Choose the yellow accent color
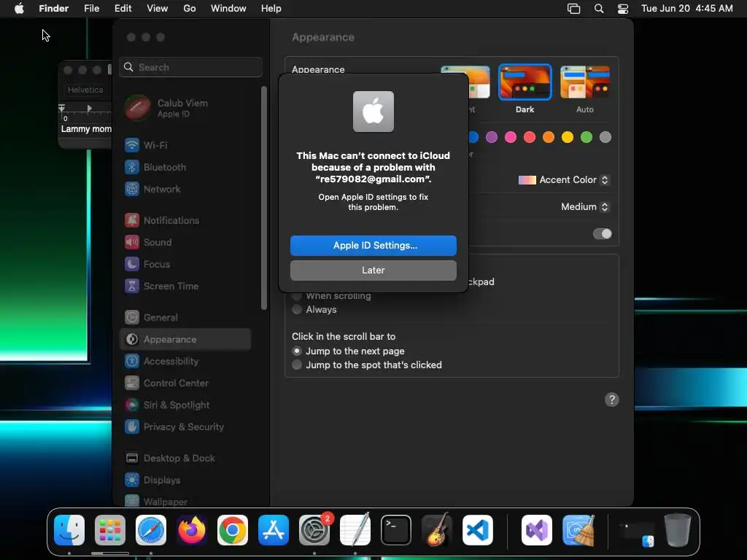747x560 pixels. click(x=568, y=138)
